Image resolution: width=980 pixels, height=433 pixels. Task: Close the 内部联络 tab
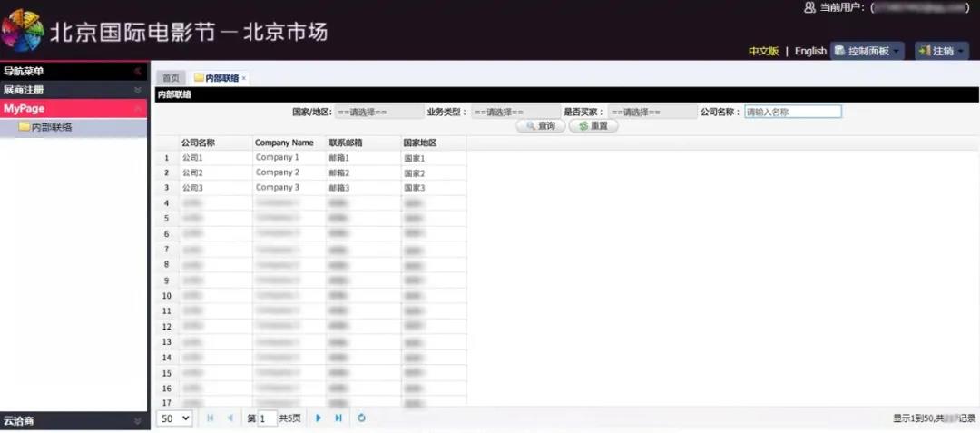(243, 78)
